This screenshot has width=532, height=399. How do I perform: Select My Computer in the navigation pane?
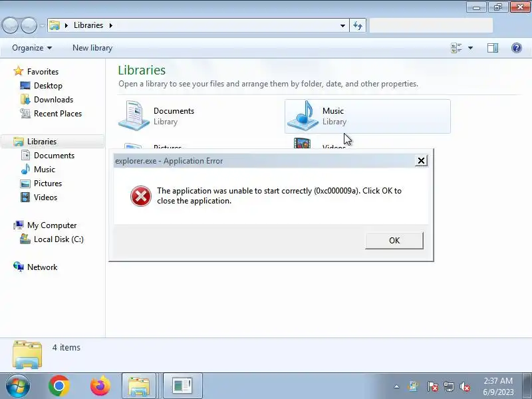52,225
